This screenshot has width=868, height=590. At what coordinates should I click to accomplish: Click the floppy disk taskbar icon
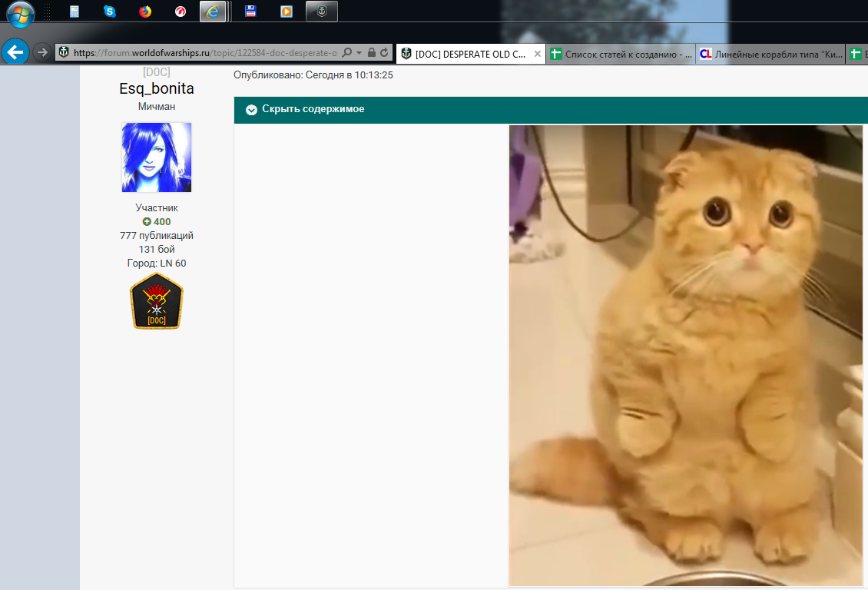[x=250, y=12]
